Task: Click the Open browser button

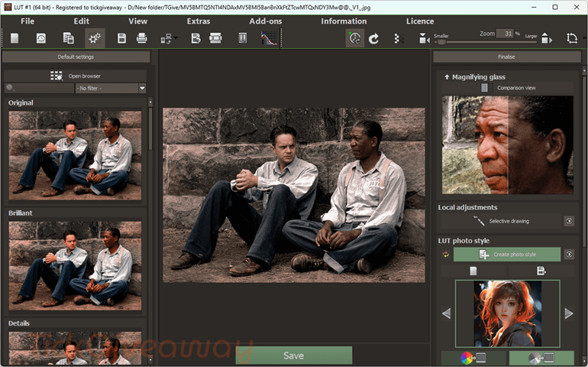Action: click(76, 76)
